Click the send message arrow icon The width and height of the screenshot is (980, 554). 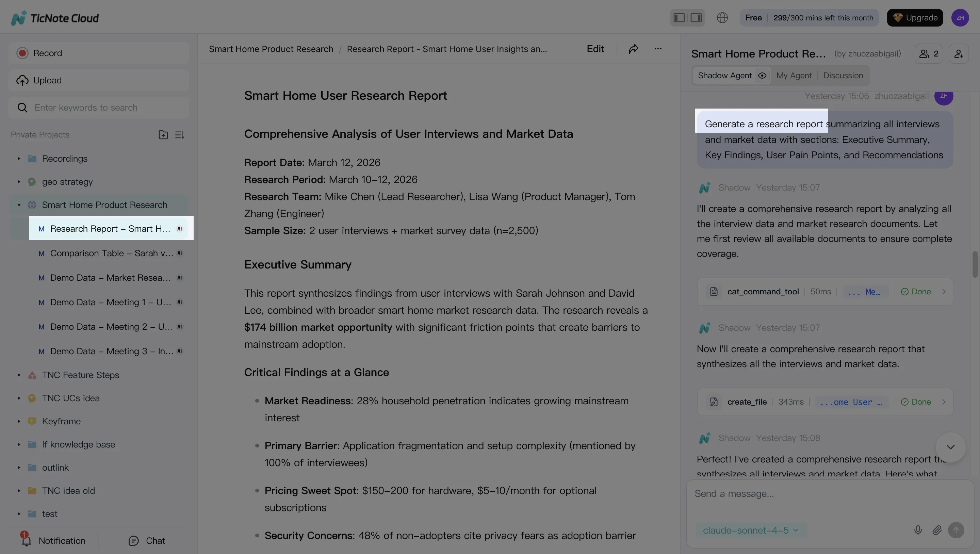(957, 530)
